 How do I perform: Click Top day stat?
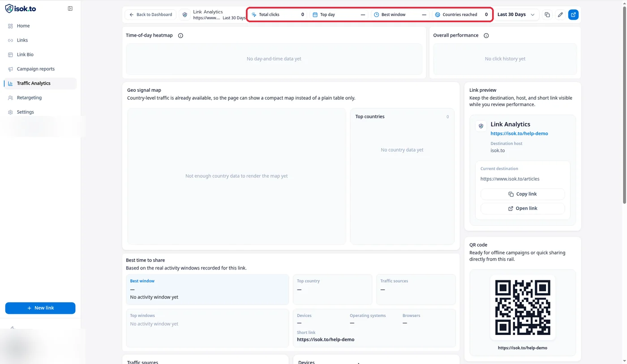[339, 15]
